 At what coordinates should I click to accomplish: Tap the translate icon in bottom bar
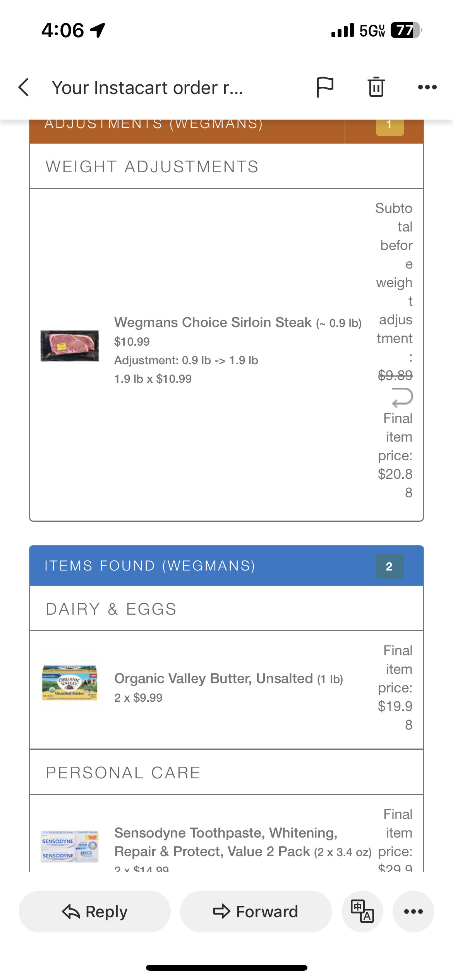tap(362, 911)
